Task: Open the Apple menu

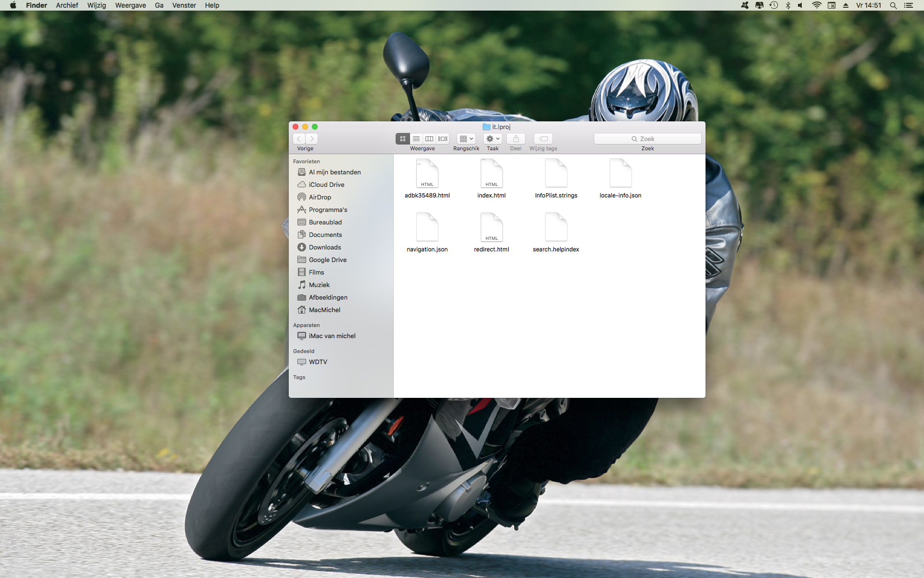Action: 13,5
